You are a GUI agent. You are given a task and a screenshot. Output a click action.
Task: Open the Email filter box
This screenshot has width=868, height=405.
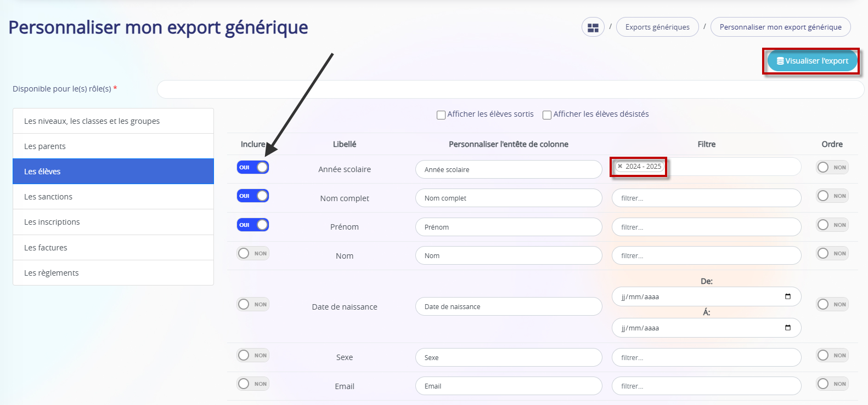coord(706,386)
